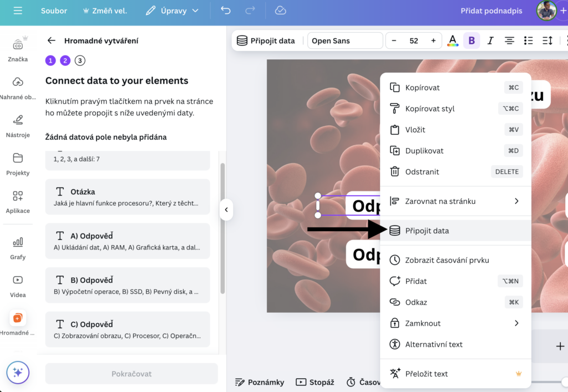Image resolution: width=568 pixels, height=392 pixels.
Task: Toggle bulleted list
Action: [529, 40]
